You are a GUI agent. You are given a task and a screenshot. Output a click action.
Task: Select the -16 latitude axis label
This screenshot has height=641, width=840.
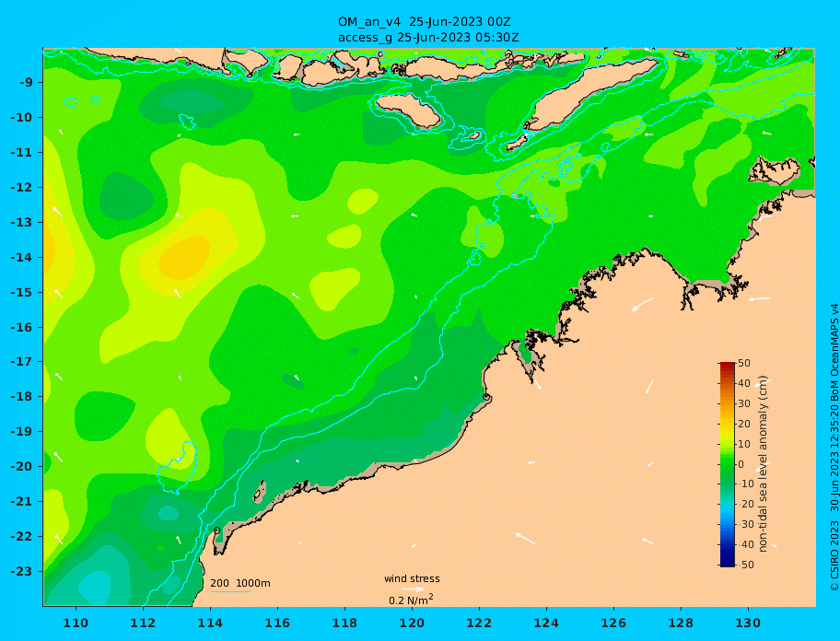coord(22,327)
